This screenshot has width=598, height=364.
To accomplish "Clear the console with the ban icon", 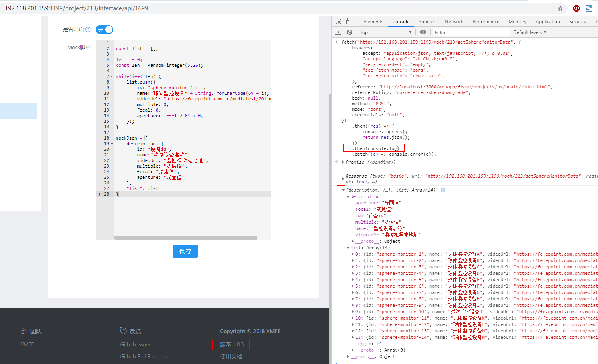I will (350, 32).
